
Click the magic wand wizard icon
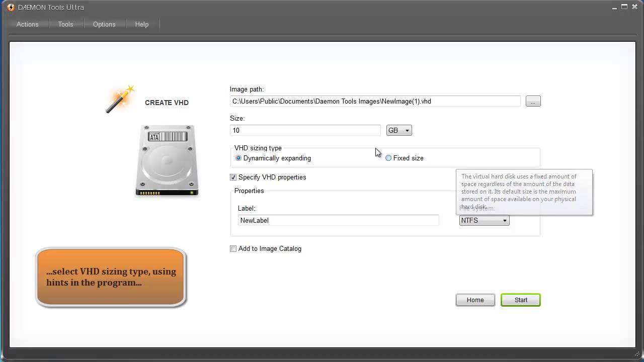pos(120,99)
